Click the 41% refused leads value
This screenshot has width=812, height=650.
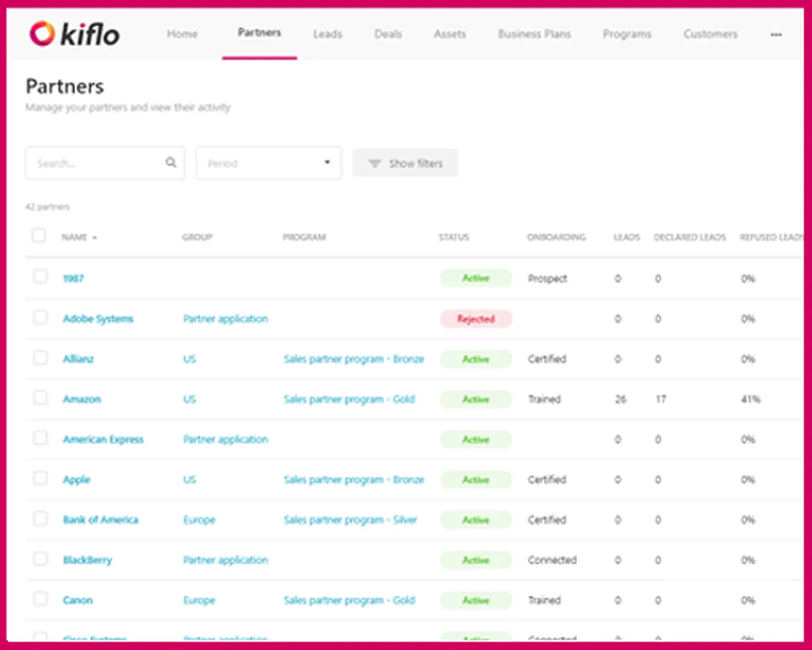pyautogui.click(x=750, y=399)
